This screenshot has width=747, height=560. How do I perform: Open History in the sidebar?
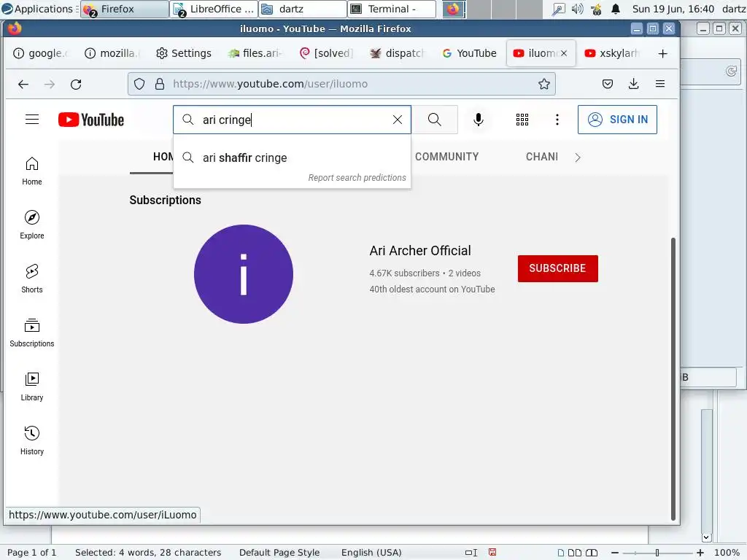(32, 440)
